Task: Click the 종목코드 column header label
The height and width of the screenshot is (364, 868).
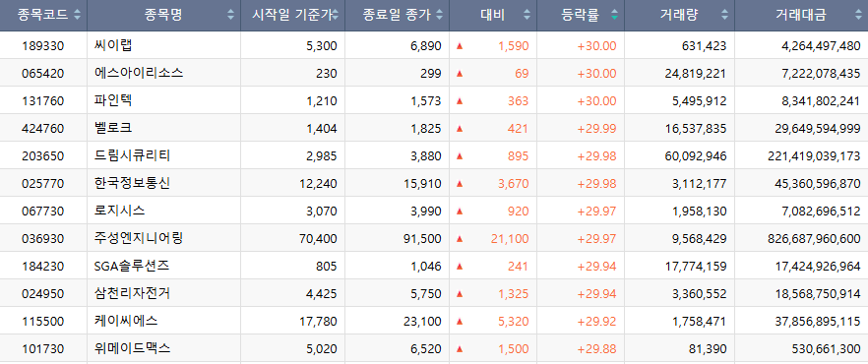Action: pyautogui.click(x=42, y=16)
